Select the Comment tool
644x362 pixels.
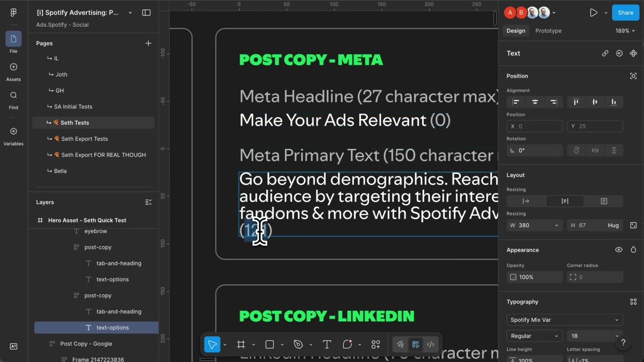click(347, 344)
